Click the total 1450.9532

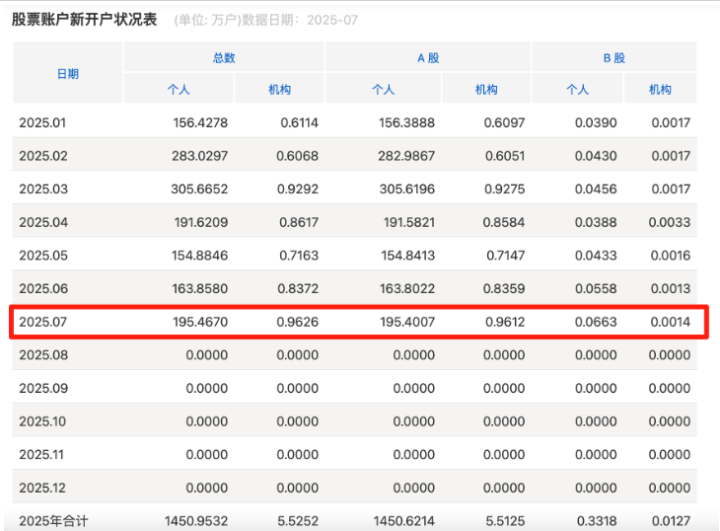point(196,521)
